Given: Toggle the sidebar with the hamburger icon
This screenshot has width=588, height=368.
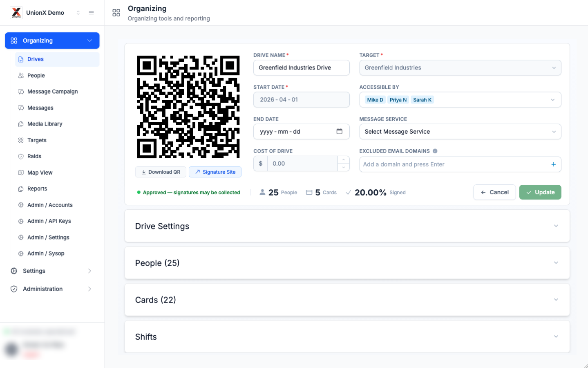Looking at the screenshot, I should (x=92, y=13).
